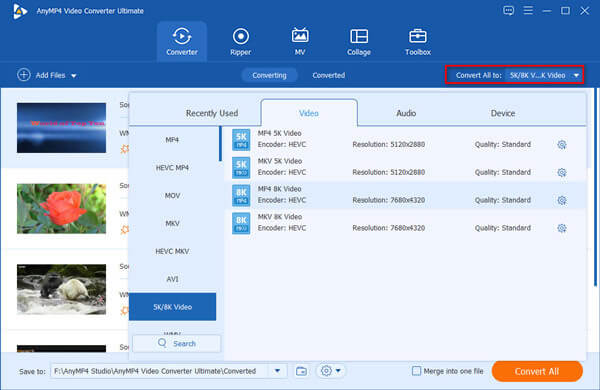Select AVI format category
Screen dimensions: 600x390
(x=172, y=279)
